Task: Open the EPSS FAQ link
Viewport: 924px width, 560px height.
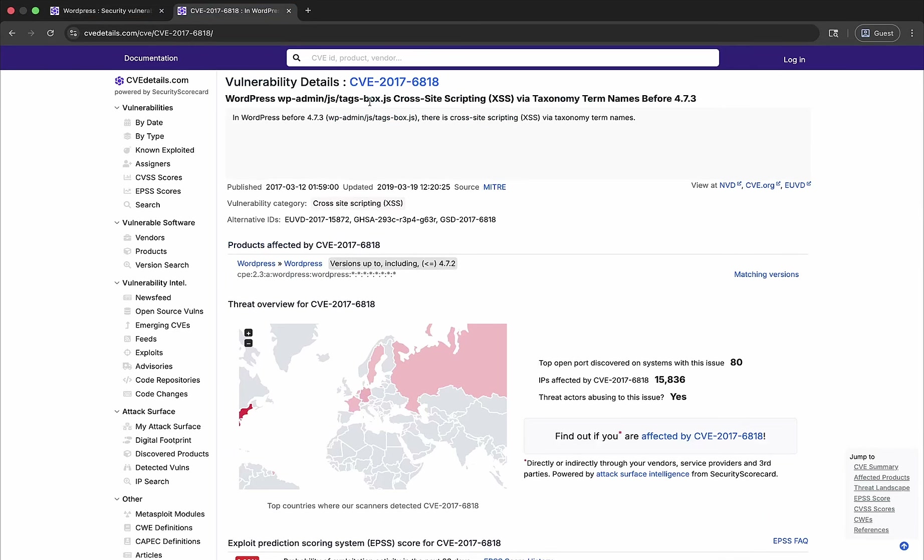Action: [790, 541]
